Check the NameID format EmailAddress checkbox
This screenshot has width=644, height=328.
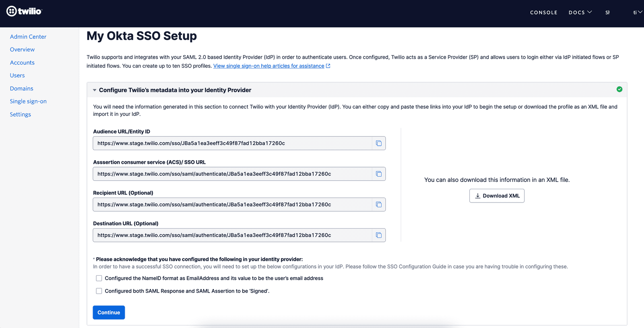(99, 278)
